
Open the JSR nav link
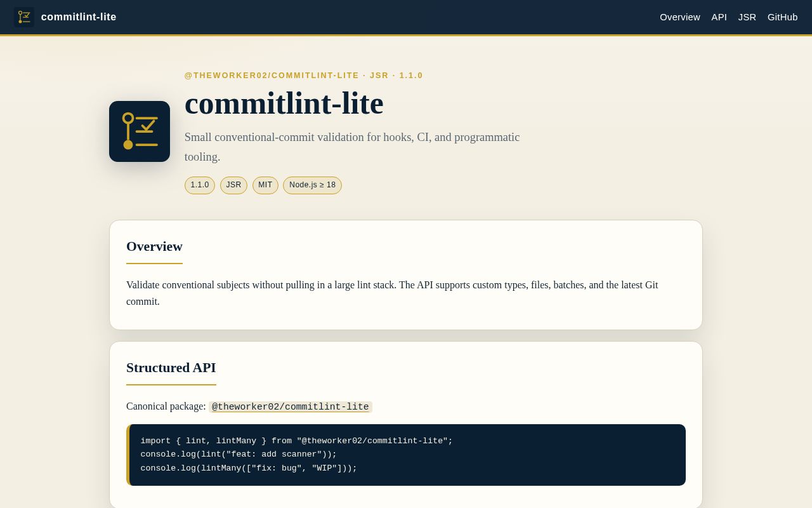[x=747, y=17]
